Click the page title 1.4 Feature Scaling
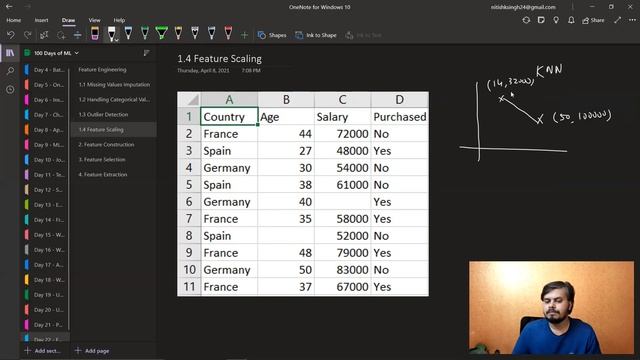640x360 pixels. pos(220,59)
